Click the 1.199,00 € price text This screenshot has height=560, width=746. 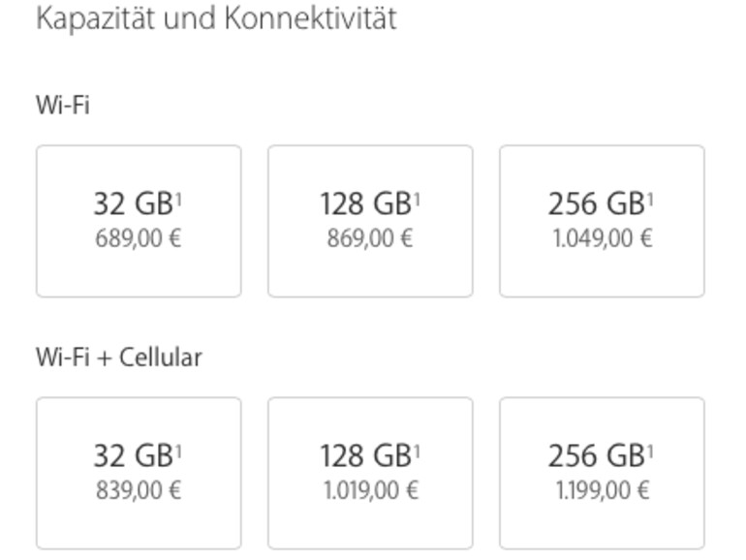pyautogui.click(x=602, y=491)
